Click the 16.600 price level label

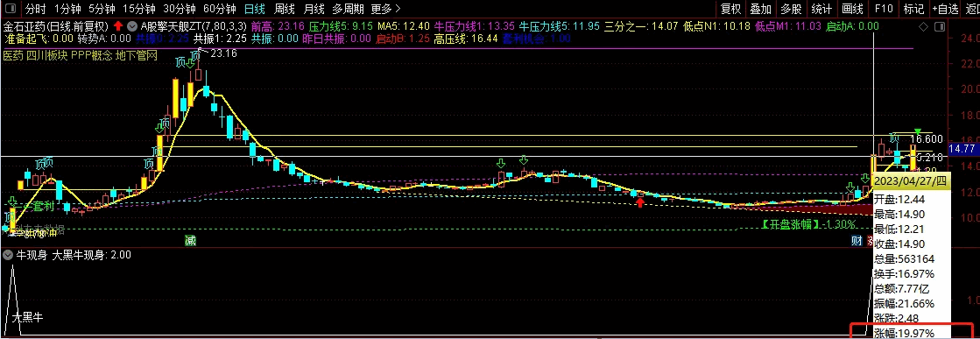(927, 139)
